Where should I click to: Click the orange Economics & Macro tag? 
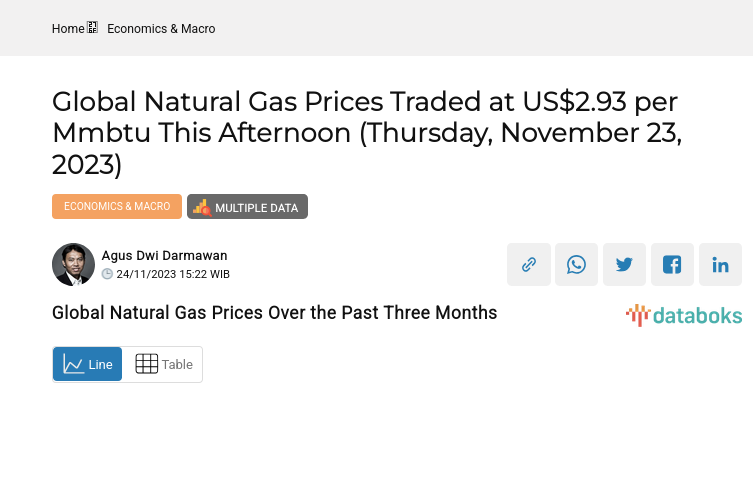pos(117,206)
